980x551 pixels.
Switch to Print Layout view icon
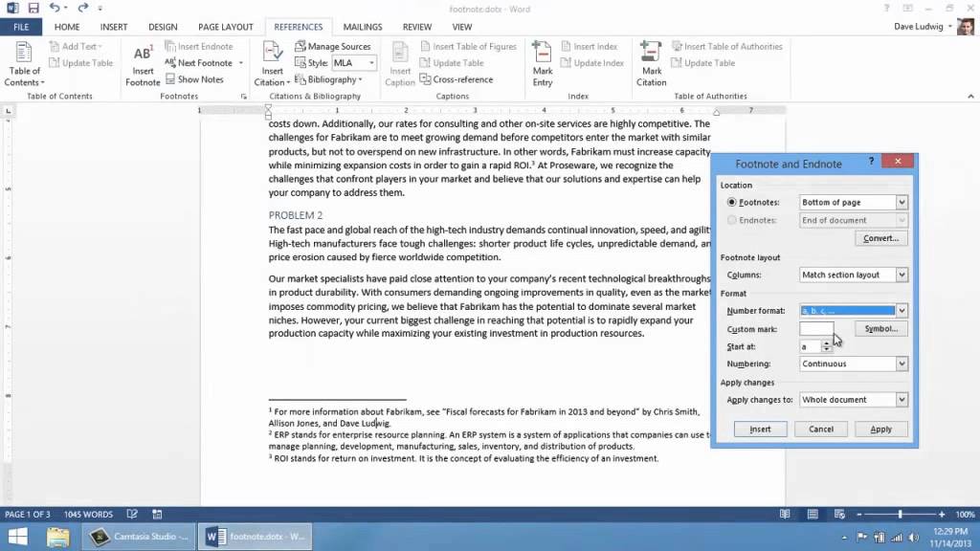812,514
